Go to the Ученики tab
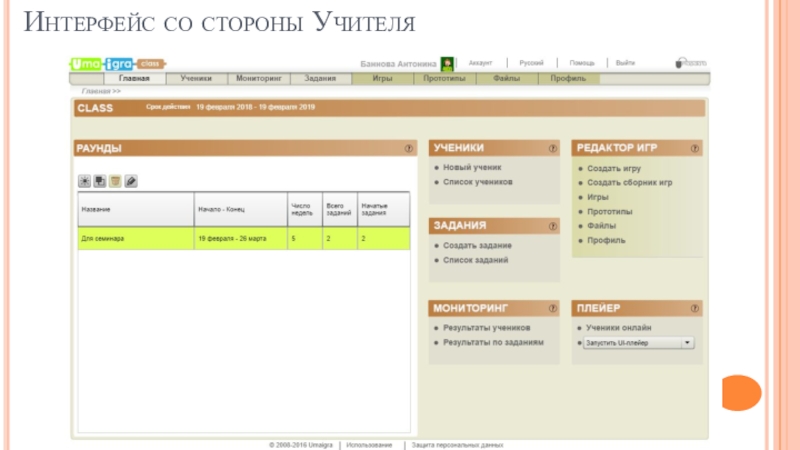Viewport: 800px width, 450px height. coord(195,77)
